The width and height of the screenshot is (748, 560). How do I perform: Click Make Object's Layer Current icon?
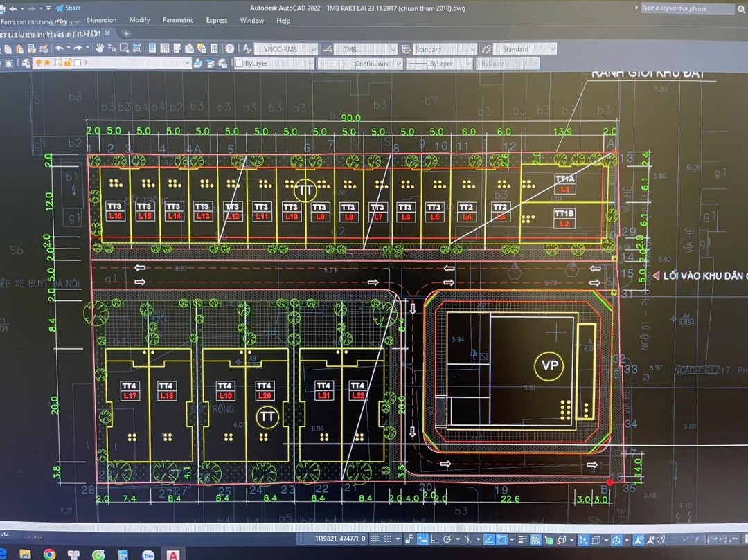(x=198, y=63)
